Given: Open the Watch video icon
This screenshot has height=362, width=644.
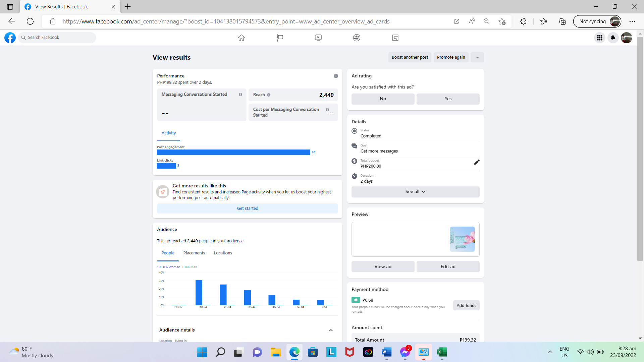Looking at the screenshot, I should click(x=318, y=38).
